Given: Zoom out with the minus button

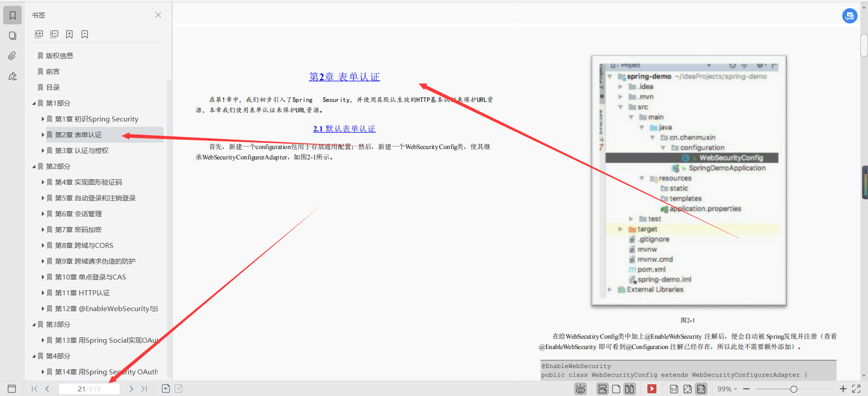Looking at the screenshot, I should (x=746, y=389).
